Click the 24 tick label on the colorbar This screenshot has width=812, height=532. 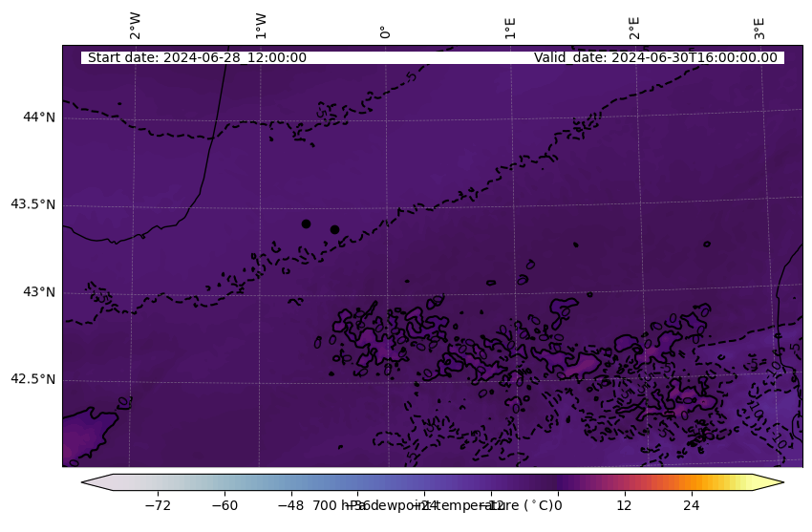click(x=691, y=505)
